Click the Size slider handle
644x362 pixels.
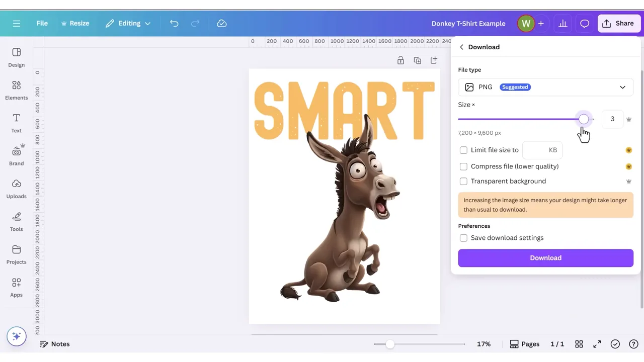tap(583, 119)
